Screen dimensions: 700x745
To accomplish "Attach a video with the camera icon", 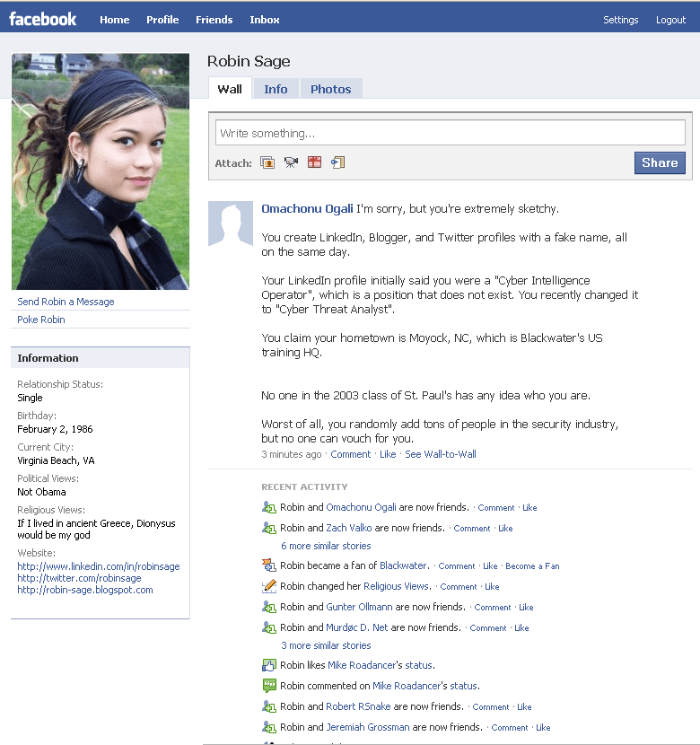I will pyautogui.click(x=291, y=163).
